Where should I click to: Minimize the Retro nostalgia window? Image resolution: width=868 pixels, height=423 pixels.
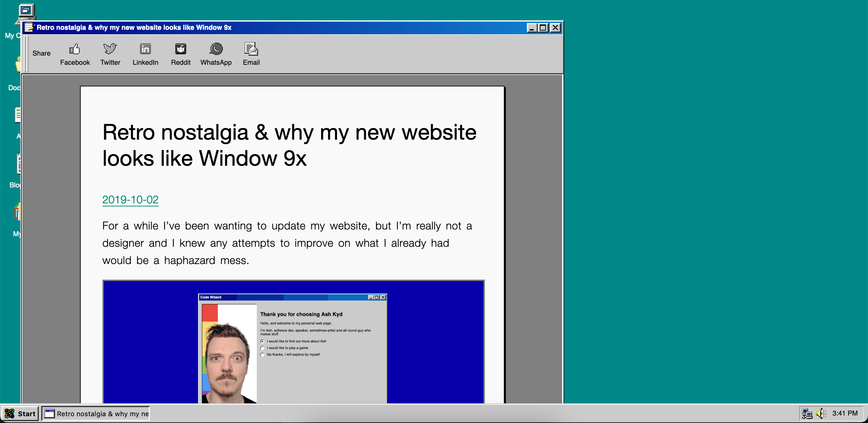(532, 28)
